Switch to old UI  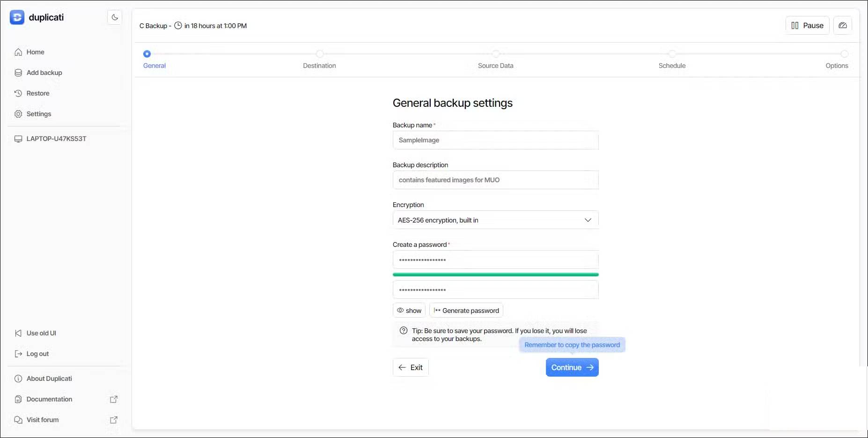(x=41, y=333)
